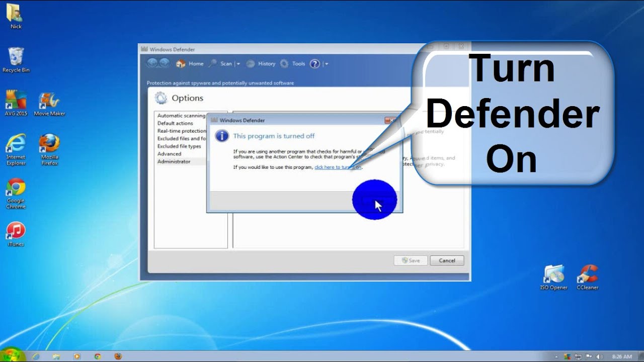
Task: Select Automatic scanning in the options list
Action: [x=181, y=116]
